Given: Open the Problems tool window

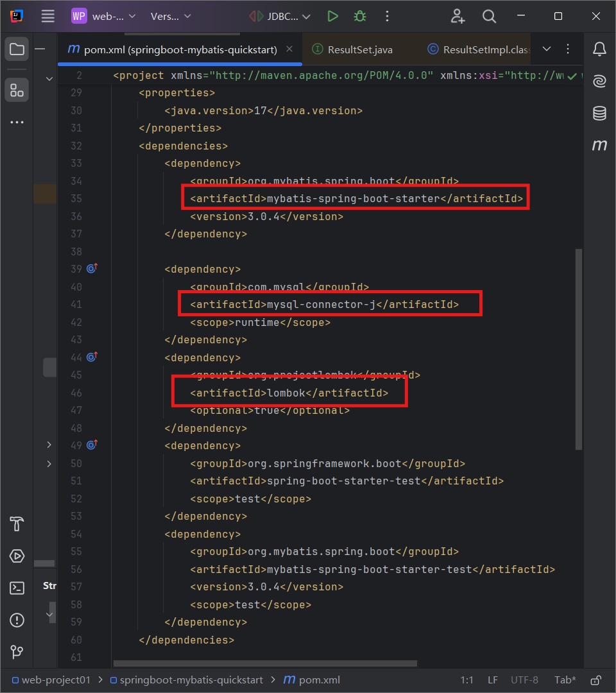Looking at the screenshot, I should click(17, 620).
